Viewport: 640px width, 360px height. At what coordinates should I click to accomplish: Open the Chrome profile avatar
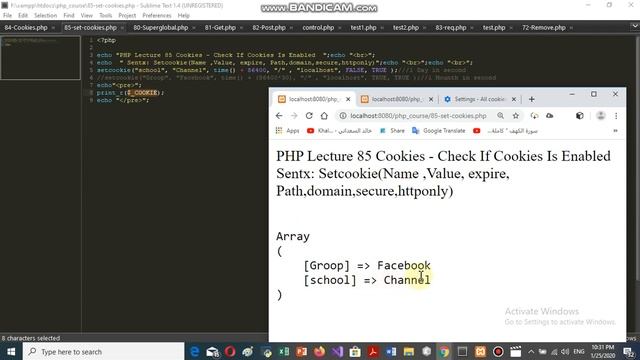[x=601, y=116]
